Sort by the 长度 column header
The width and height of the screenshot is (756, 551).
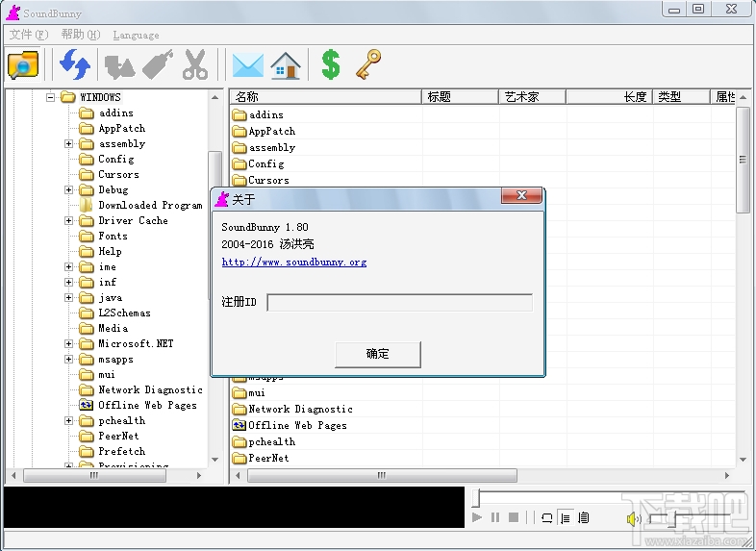[610, 97]
